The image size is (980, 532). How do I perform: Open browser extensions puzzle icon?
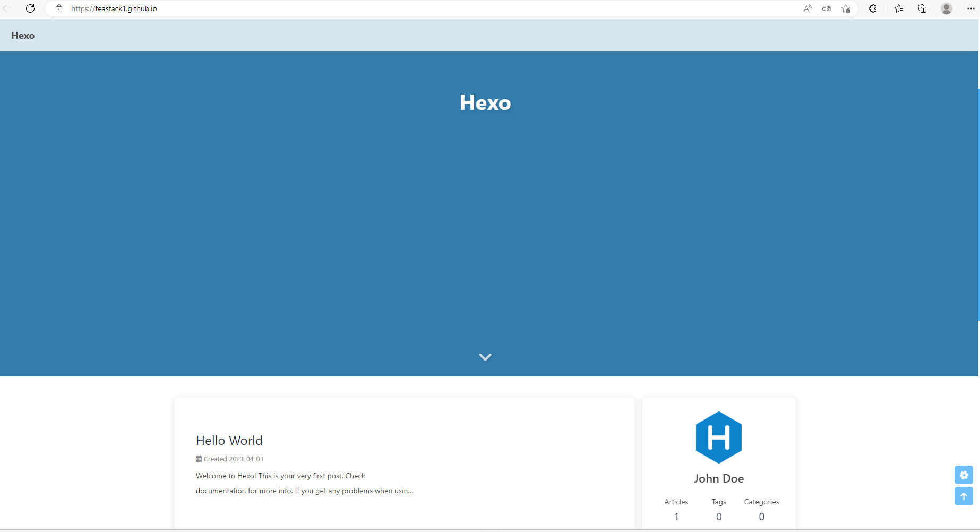pyautogui.click(x=873, y=8)
